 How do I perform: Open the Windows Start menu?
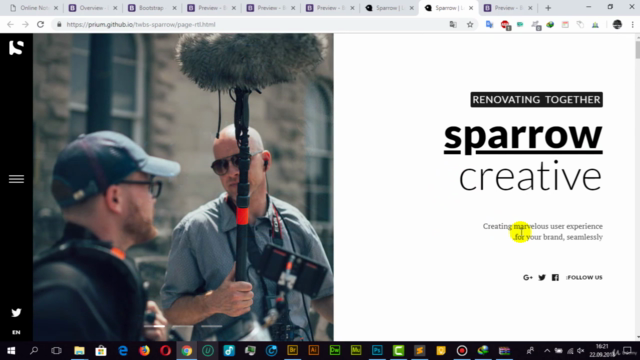(x=11, y=351)
